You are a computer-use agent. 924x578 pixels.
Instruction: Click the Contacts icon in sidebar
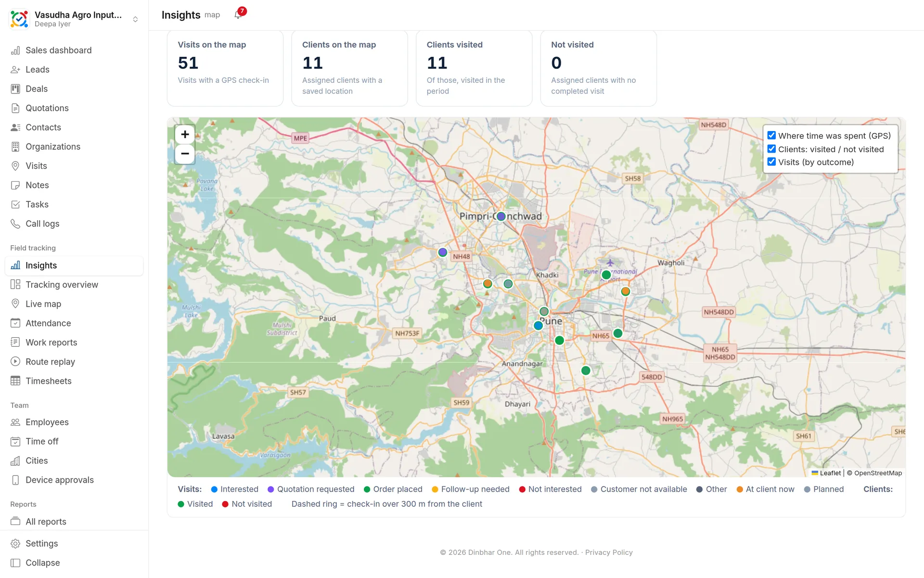point(15,128)
